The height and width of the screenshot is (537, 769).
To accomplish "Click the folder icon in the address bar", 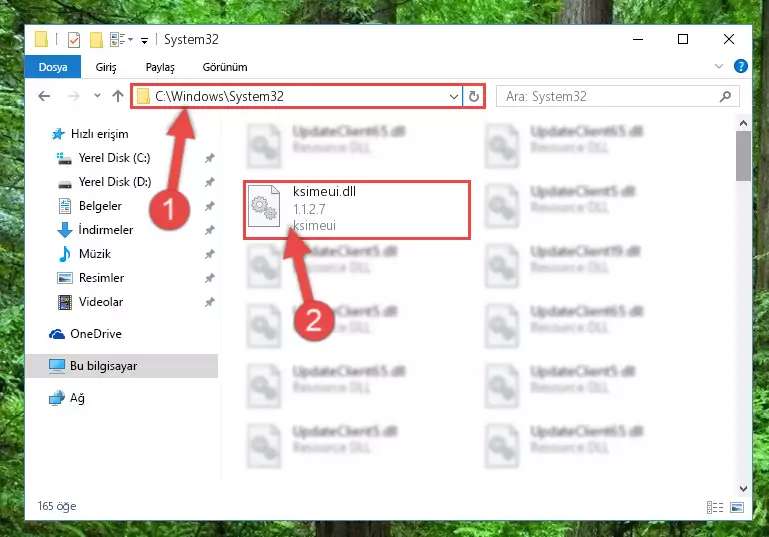I will 143,96.
